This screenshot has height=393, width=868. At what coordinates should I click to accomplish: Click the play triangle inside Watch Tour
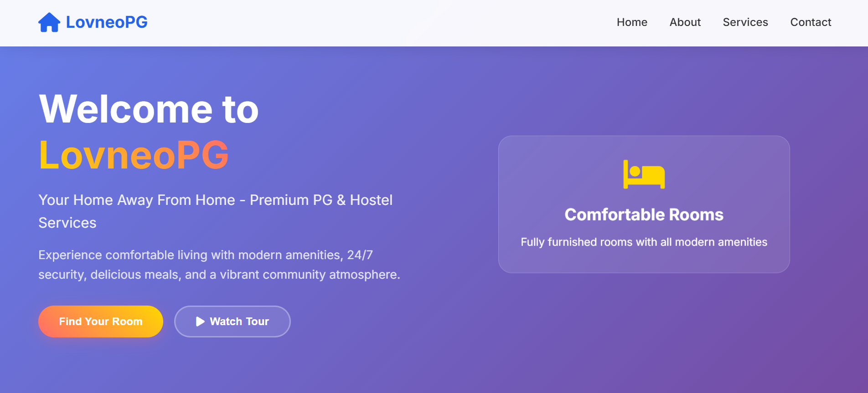click(x=199, y=322)
